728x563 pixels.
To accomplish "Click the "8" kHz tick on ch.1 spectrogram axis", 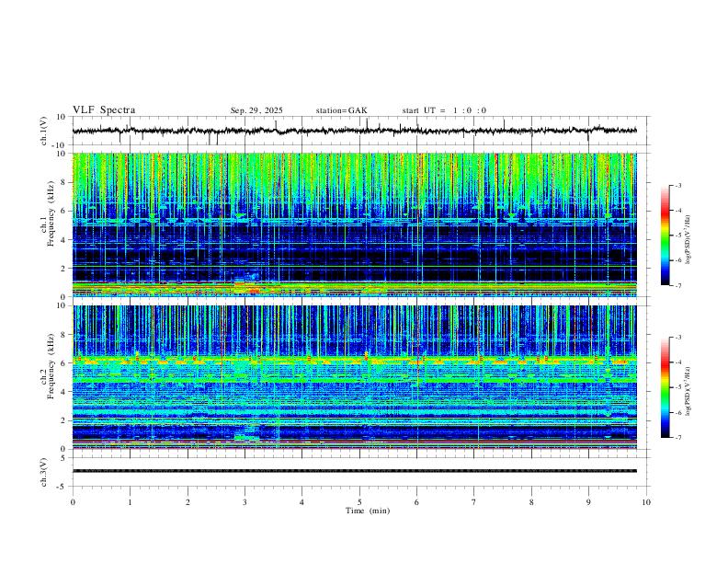I will 63,182.
